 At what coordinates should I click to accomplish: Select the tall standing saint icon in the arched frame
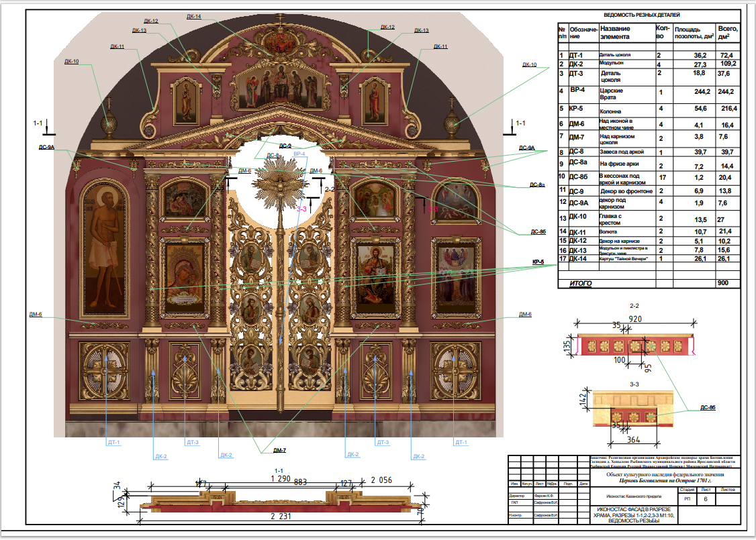(105, 249)
